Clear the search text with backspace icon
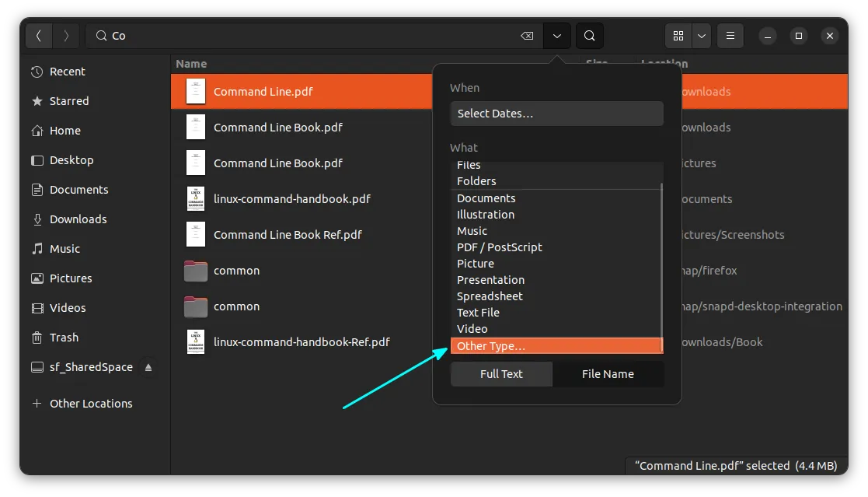This screenshot has height=497, width=868. tap(526, 36)
